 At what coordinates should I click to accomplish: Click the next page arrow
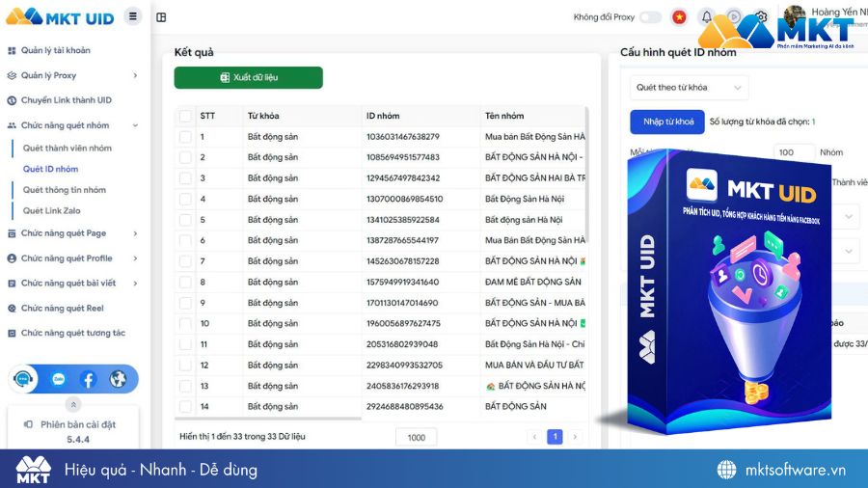575,437
